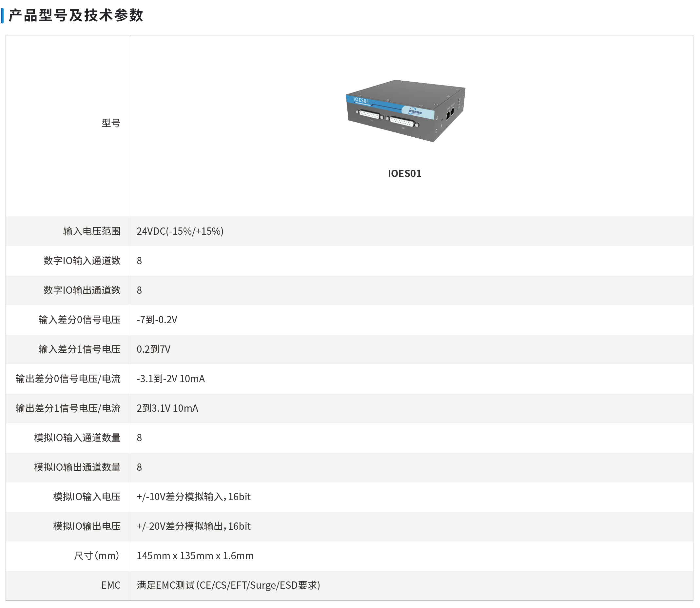Click the 型号 row label
Viewport: 700px width, 608px height.
[x=111, y=123]
